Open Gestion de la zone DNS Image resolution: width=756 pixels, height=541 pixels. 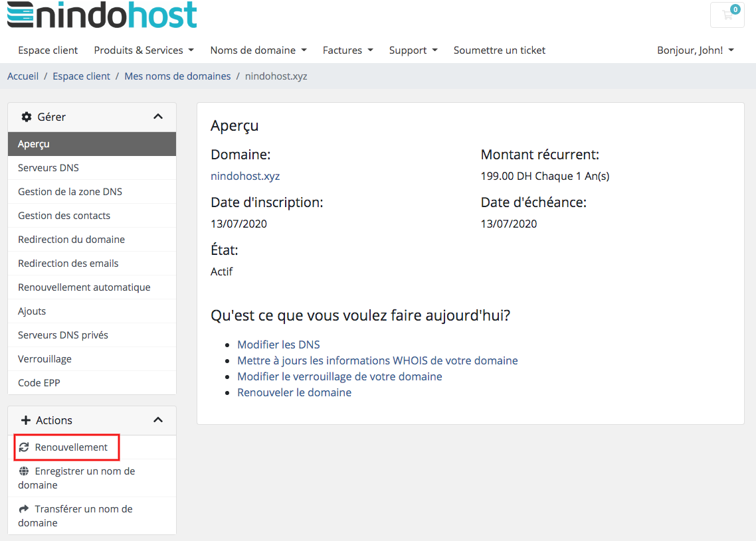tap(92, 192)
